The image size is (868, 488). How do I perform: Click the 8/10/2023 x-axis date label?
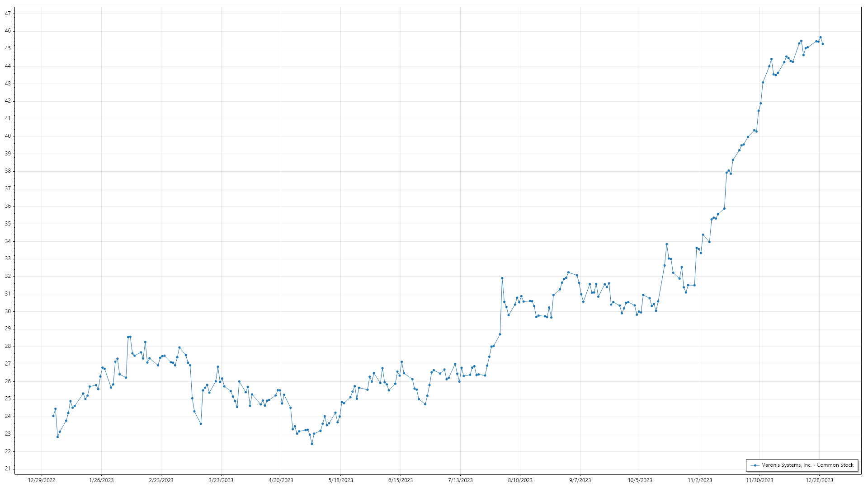coord(520,480)
